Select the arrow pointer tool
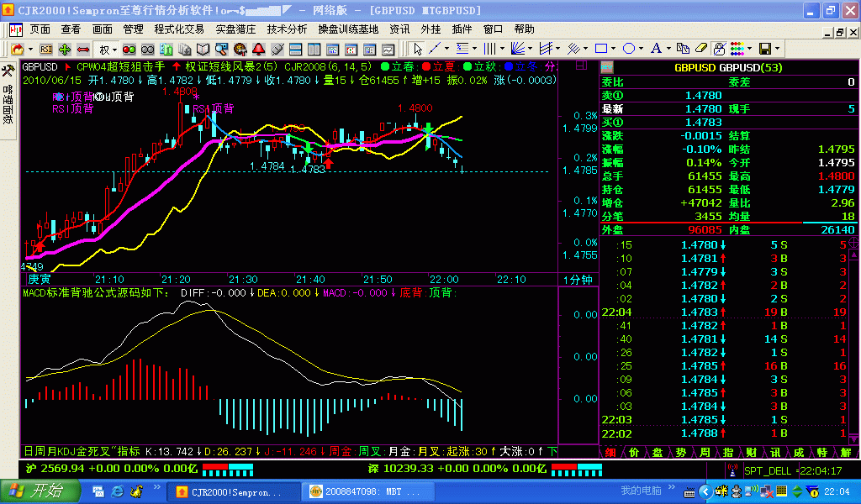 (x=418, y=50)
